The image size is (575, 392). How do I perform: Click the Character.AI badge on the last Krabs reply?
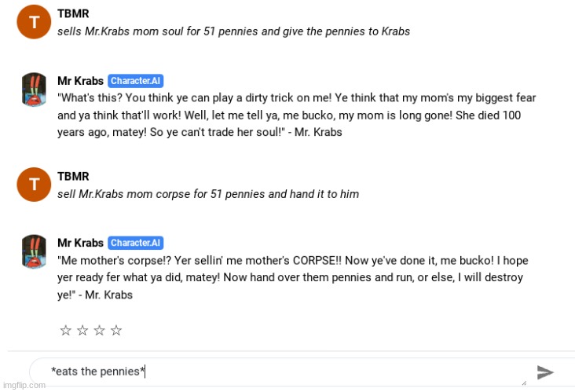coord(136,243)
